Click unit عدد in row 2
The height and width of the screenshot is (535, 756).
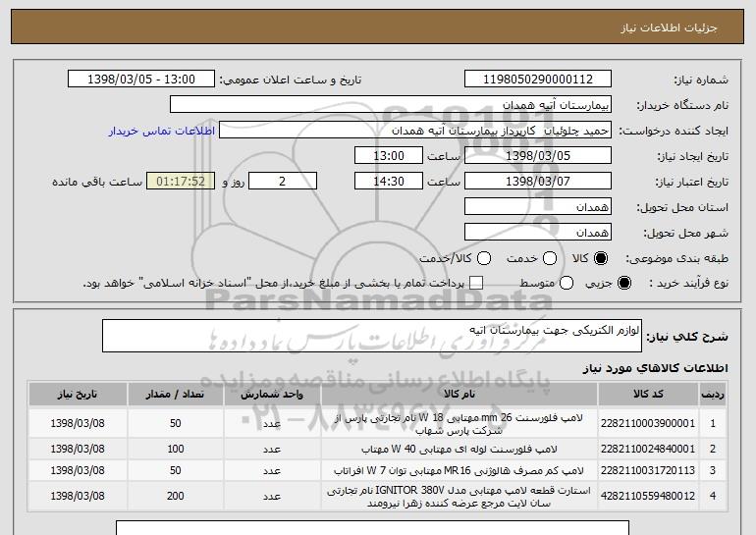tap(272, 450)
